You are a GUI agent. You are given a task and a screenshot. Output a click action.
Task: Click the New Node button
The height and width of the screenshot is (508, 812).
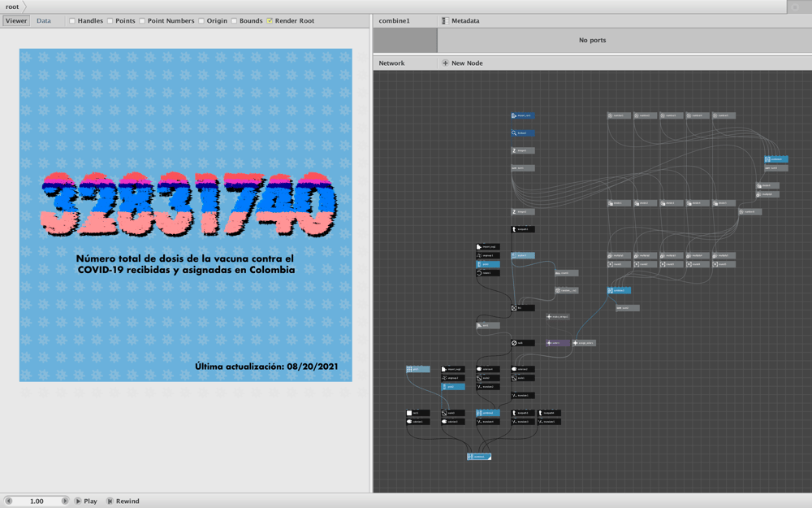pos(462,63)
